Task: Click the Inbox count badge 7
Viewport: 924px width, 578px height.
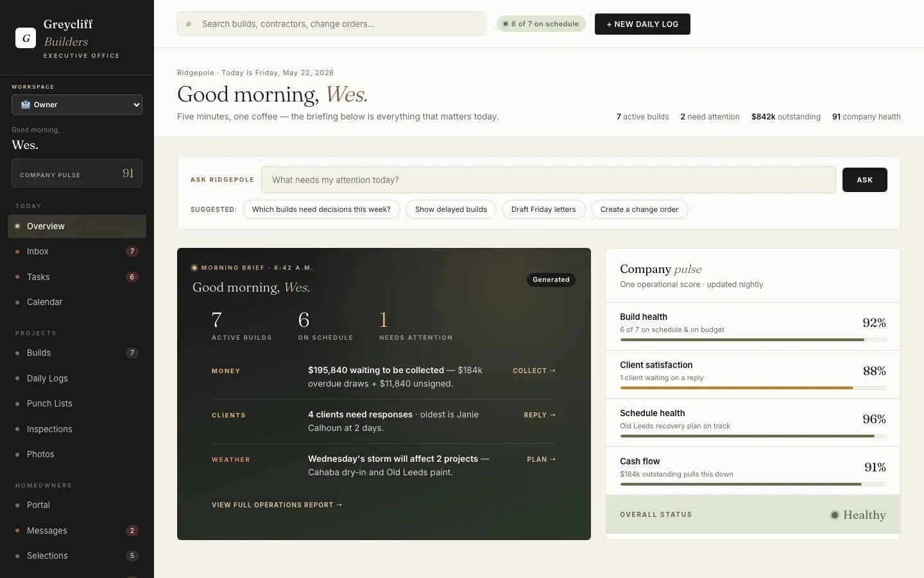Action: pos(132,252)
